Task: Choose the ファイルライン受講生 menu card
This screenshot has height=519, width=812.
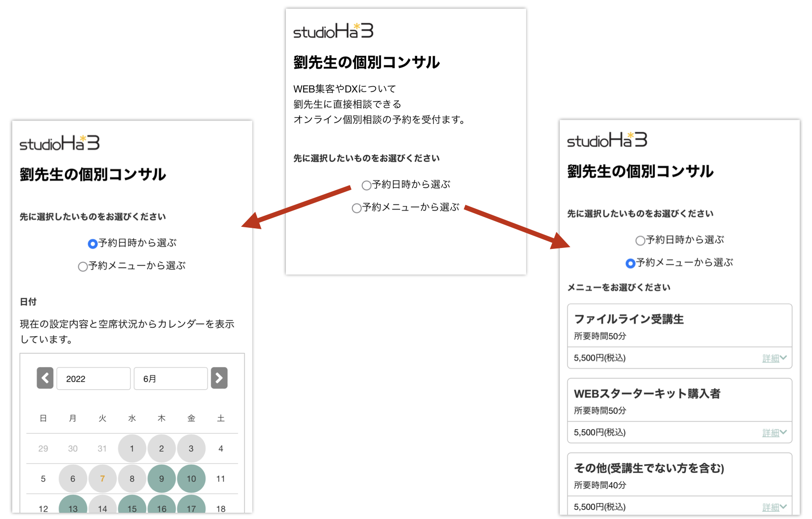Action: 679,336
